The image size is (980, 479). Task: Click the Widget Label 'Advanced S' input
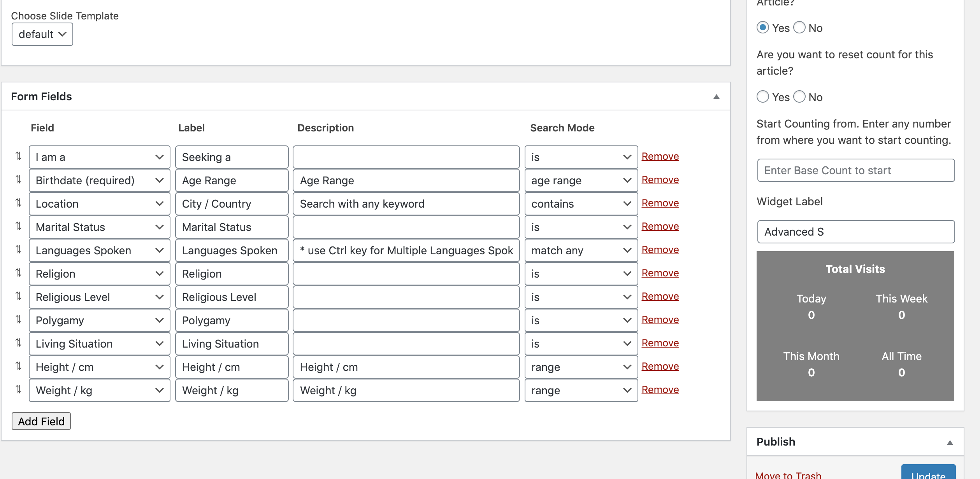(856, 232)
